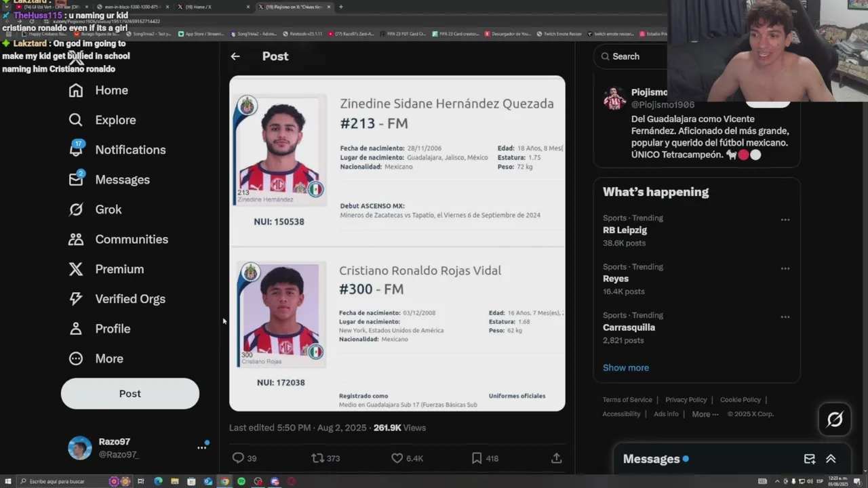Open the More menu in the sidebar
Viewport: 868px width, 488px height.
[x=96, y=359]
